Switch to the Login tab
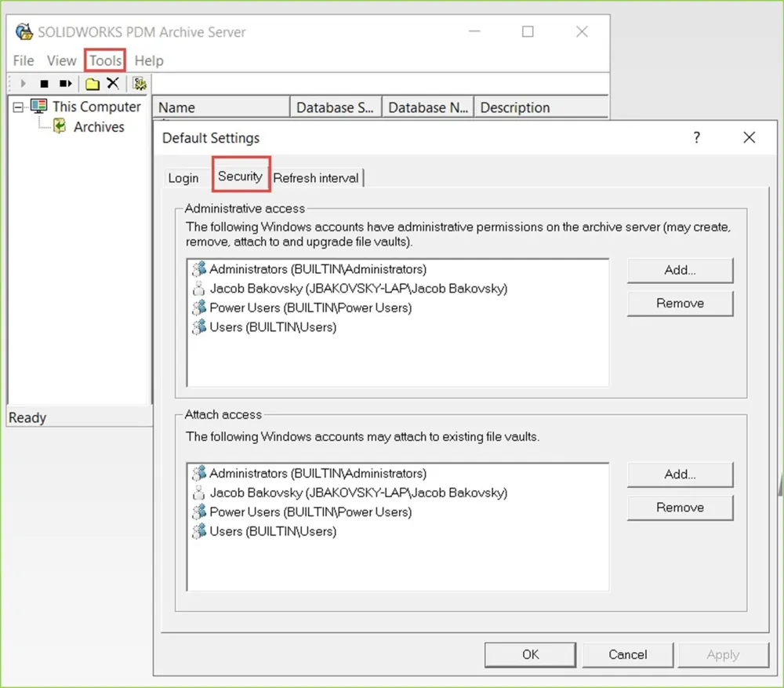 click(x=183, y=178)
